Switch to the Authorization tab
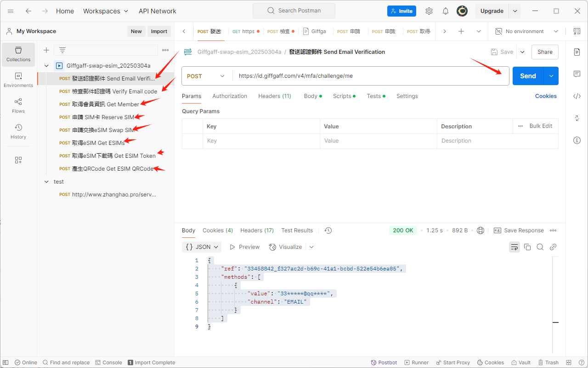Image resolution: width=588 pixels, height=368 pixels. [x=230, y=96]
